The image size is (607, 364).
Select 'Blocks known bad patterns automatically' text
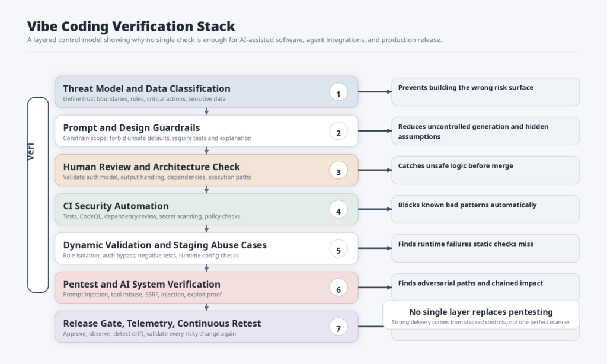click(x=467, y=205)
